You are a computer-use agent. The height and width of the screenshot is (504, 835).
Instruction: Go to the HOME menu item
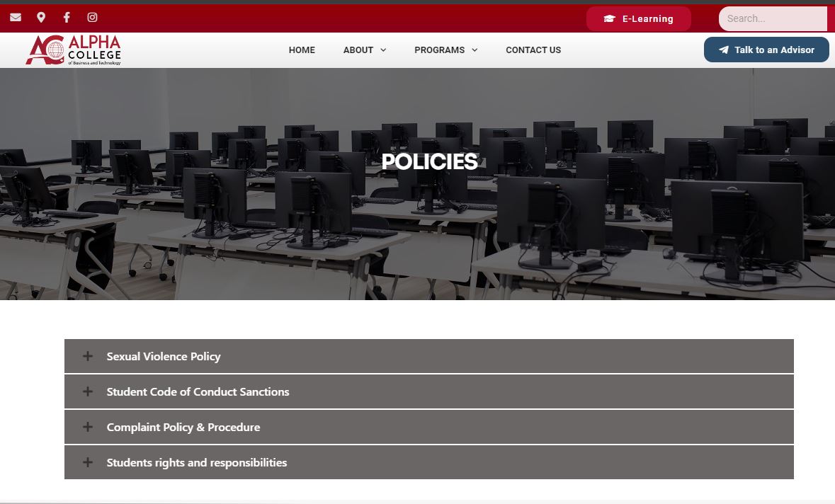point(302,50)
